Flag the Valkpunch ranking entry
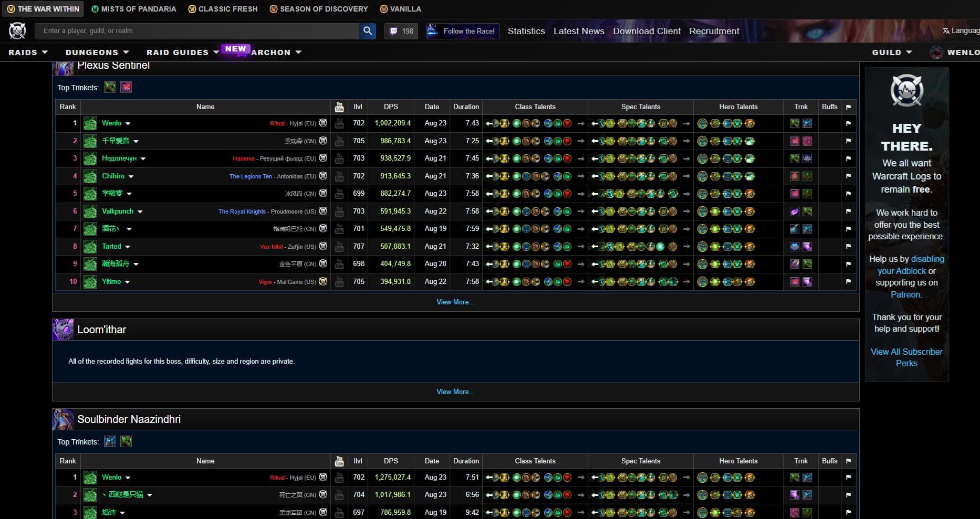 tap(848, 211)
